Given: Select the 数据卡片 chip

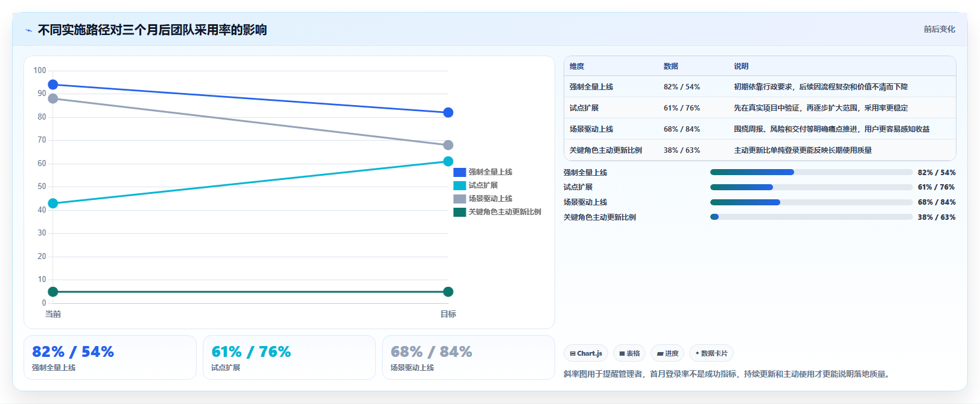Looking at the screenshot, I should [711, 353].
